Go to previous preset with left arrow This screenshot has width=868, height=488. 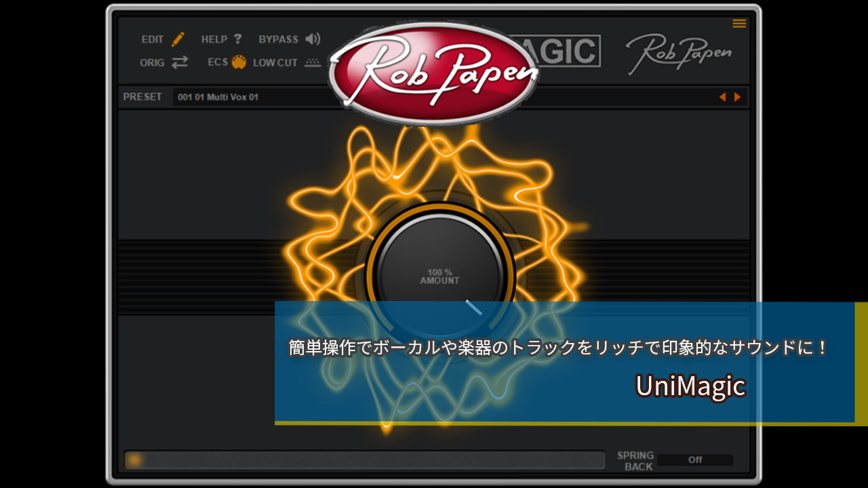(723, 97)
